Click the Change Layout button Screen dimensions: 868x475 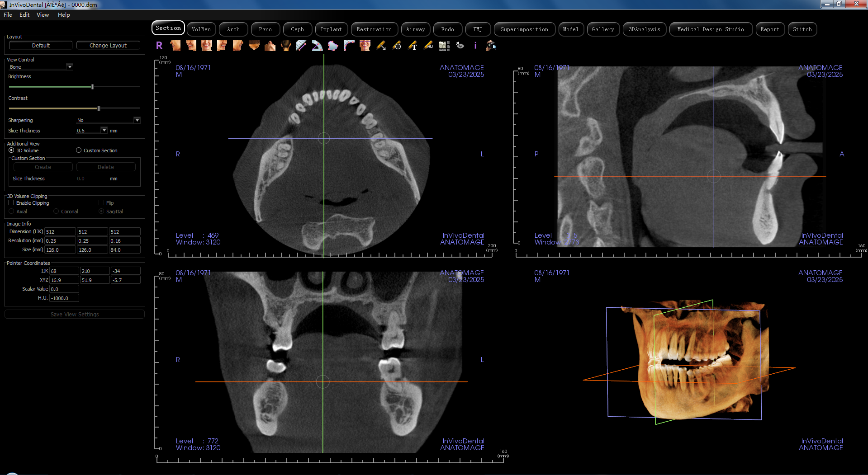[108, 45]
